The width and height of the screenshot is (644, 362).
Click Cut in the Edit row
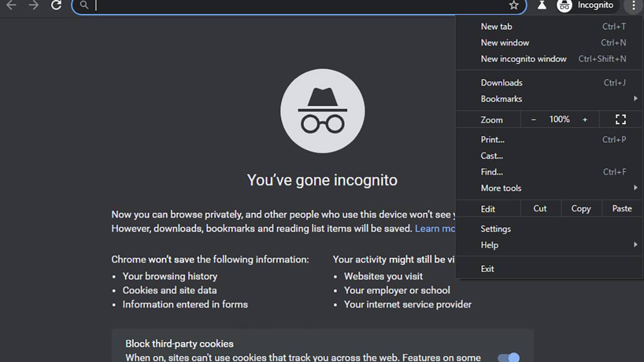[x=540, y=209]
